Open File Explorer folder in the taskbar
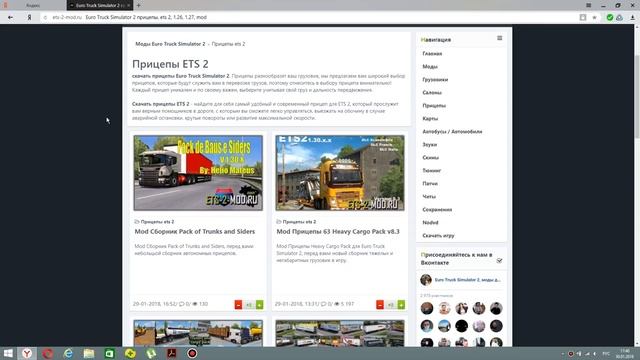640x360 pixels. coord(89,353)
